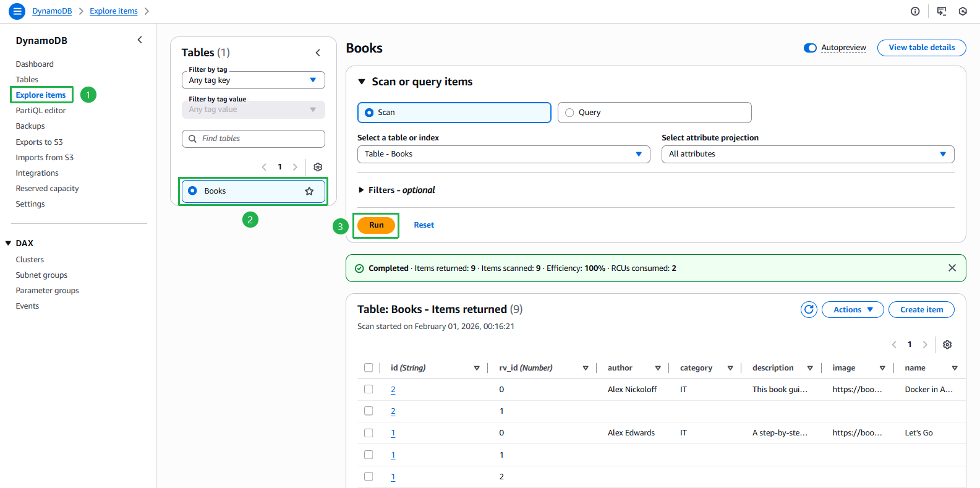Click the info icon in top bar

pyautogui.click(x=915, y=11)
